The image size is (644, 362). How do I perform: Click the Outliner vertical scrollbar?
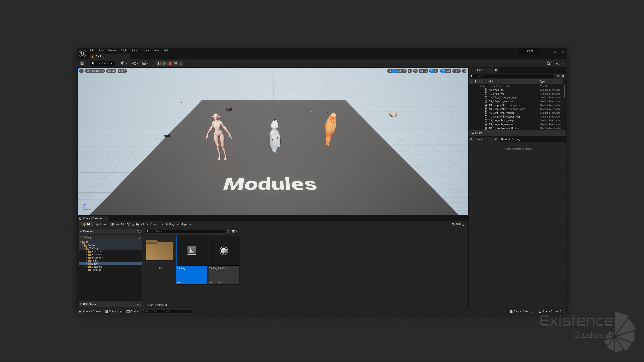click(565, 92)
